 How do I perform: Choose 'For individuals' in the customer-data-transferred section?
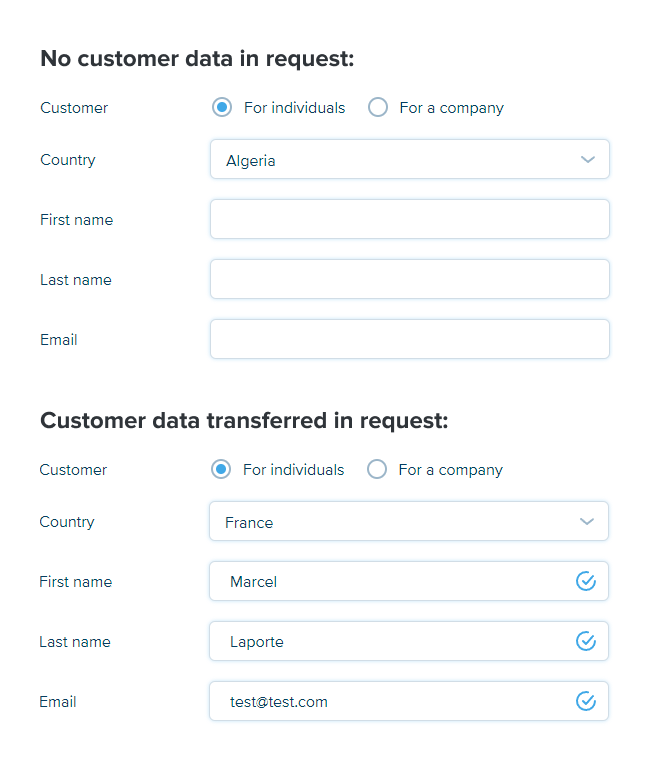pyautogui.click(x=221, y=470)
